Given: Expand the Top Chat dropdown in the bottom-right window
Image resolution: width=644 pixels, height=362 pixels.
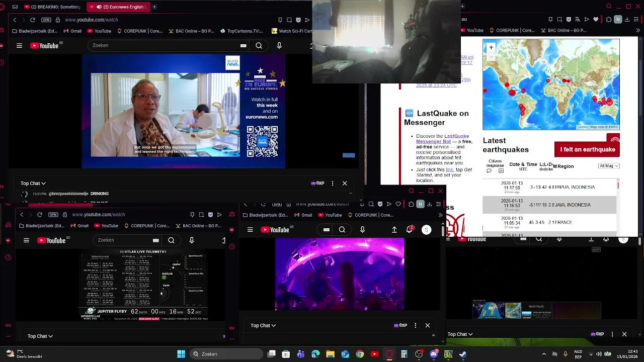Looking at the screenshot, I should (x=460, y=334).
